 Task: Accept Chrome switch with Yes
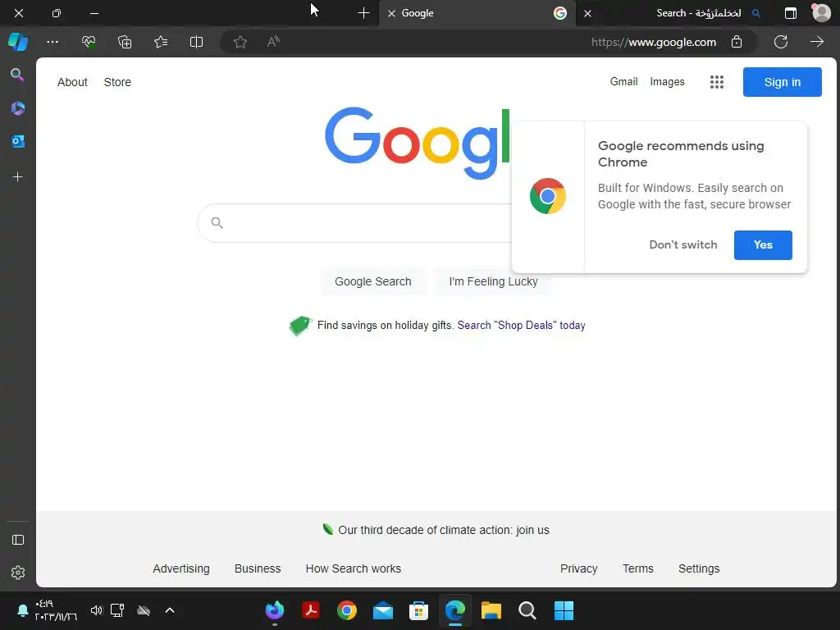tap(763, 244)
